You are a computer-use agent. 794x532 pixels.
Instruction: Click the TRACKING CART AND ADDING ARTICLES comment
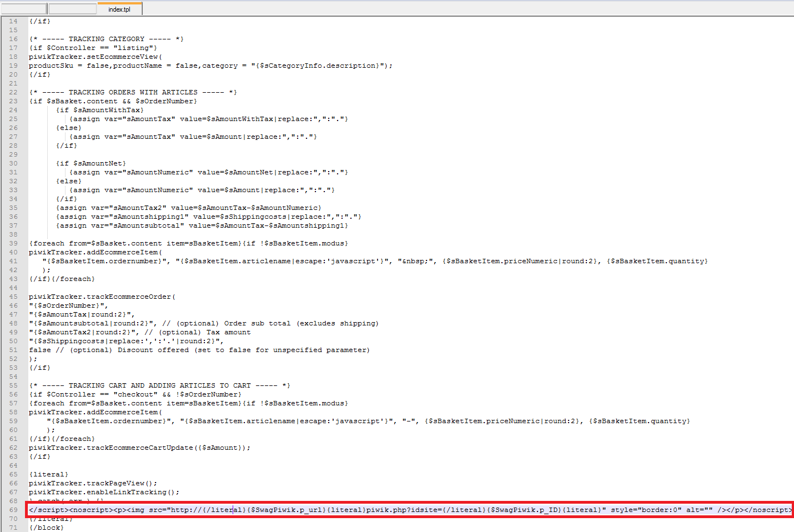(x=160, y=385)
